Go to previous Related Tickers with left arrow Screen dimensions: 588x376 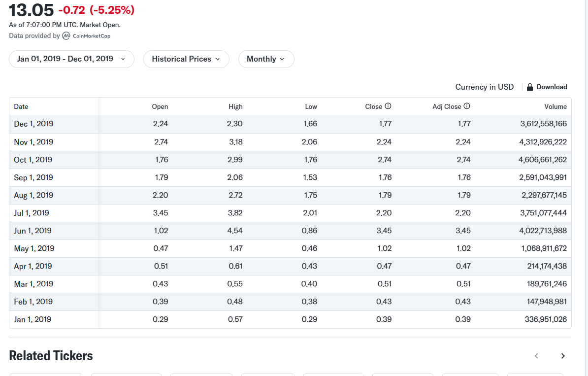click(x=536, y=356)
